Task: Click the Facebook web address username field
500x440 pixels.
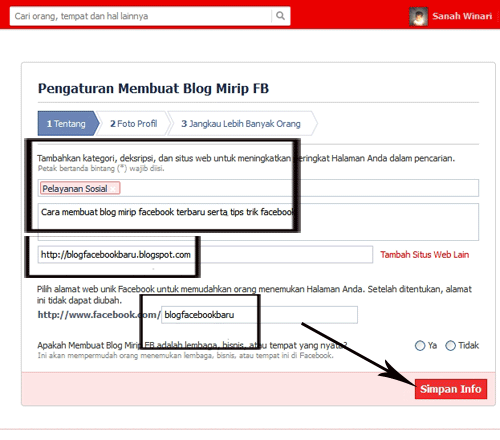Action: pyautogui.click(x=259, y=315)
